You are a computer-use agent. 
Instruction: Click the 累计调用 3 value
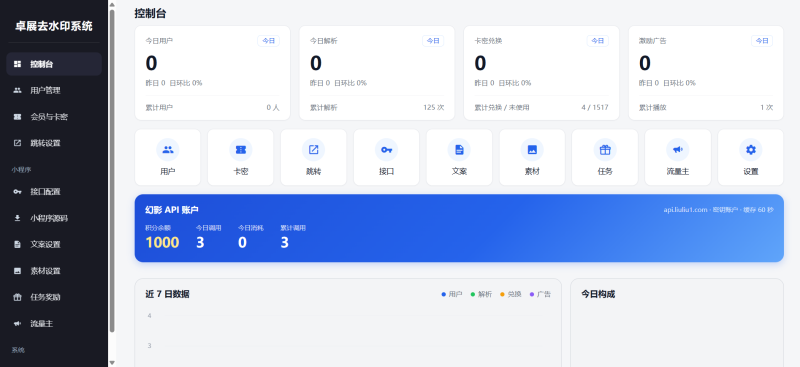(x=284, y=242)
